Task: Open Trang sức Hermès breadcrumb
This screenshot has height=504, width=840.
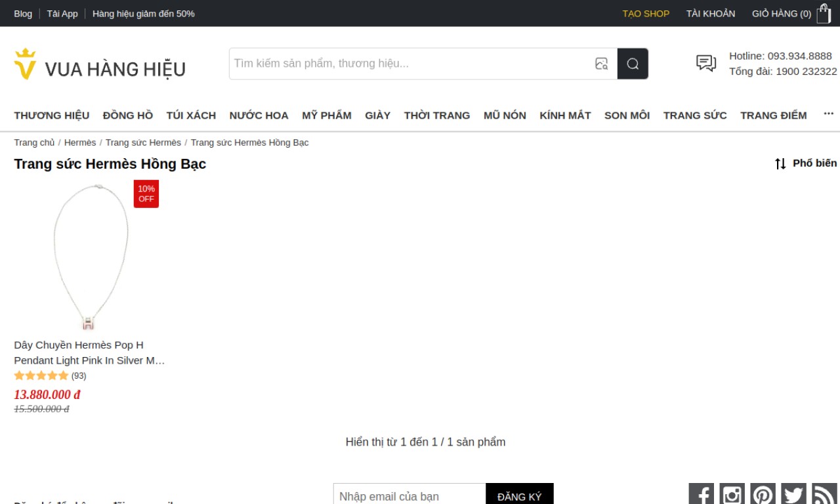Action: [x=143, y=142]
